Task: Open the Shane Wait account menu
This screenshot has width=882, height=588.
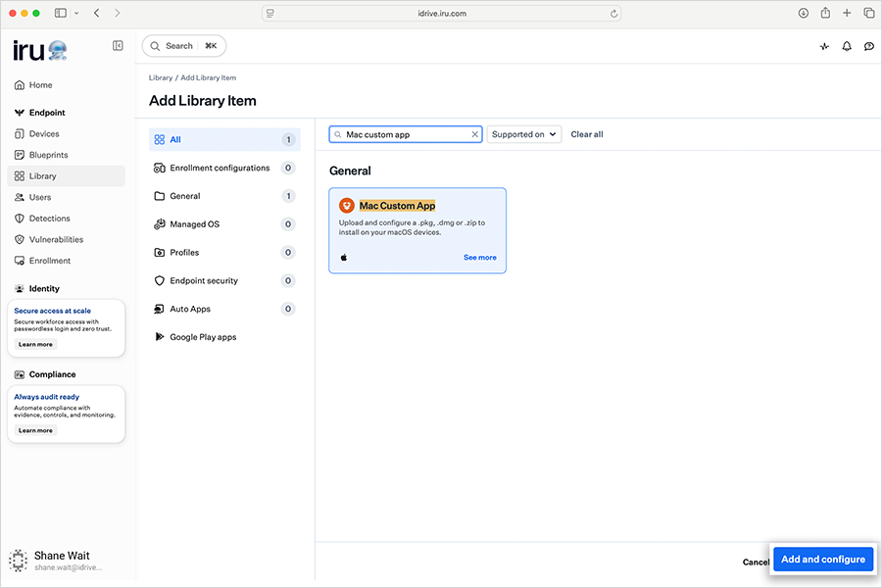Action: coord(56,561)
